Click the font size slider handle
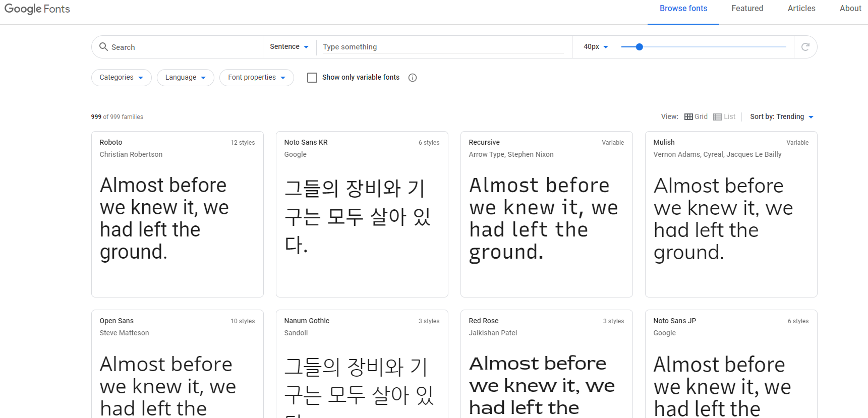The height and width of the screenshot is (418, 868). tap(640, 47)
